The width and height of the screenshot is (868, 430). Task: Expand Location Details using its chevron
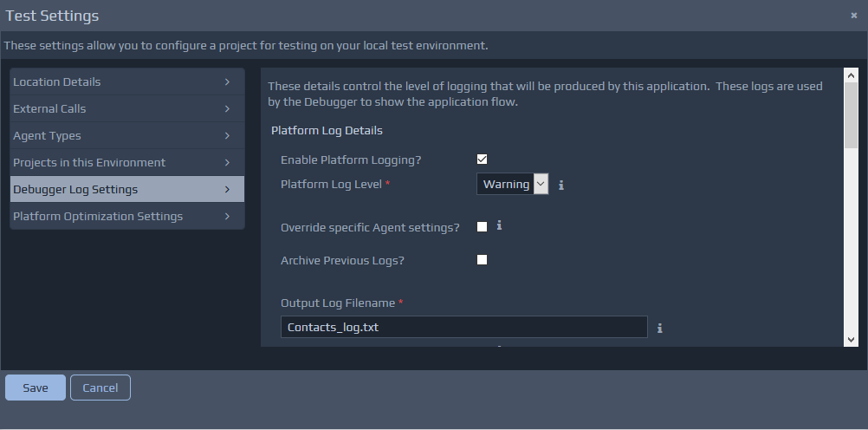[x=227, y=82]
